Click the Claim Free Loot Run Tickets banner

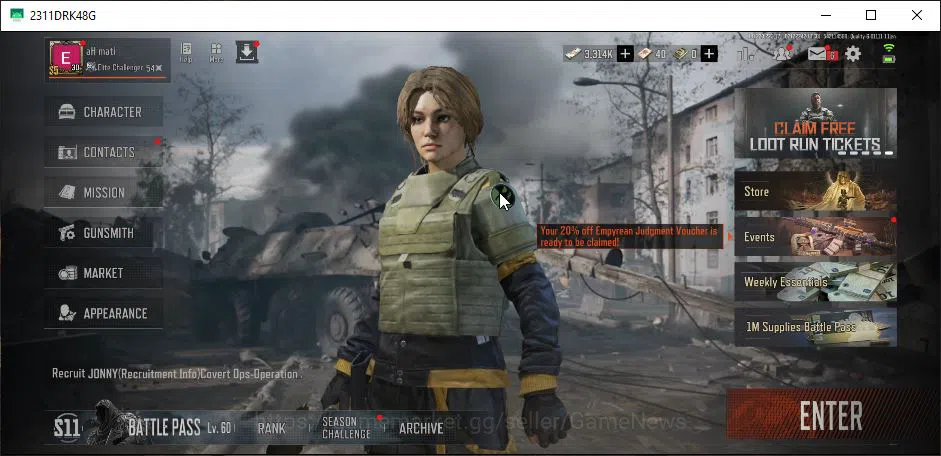click(816, 123)
